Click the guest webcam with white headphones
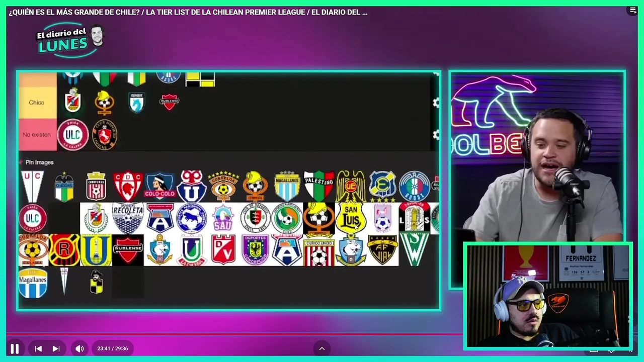This screenshot has width=644, height=362. (x=547, y=296)
